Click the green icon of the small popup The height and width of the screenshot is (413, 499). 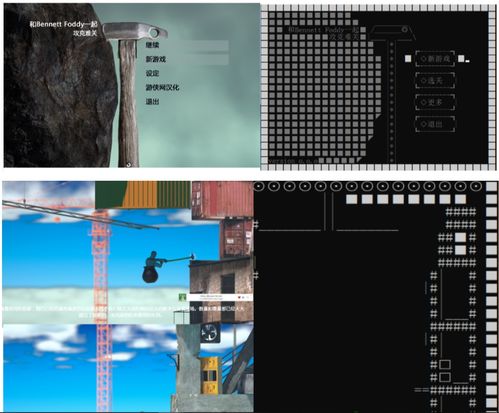pyautogui.click(x=182, y=297)
